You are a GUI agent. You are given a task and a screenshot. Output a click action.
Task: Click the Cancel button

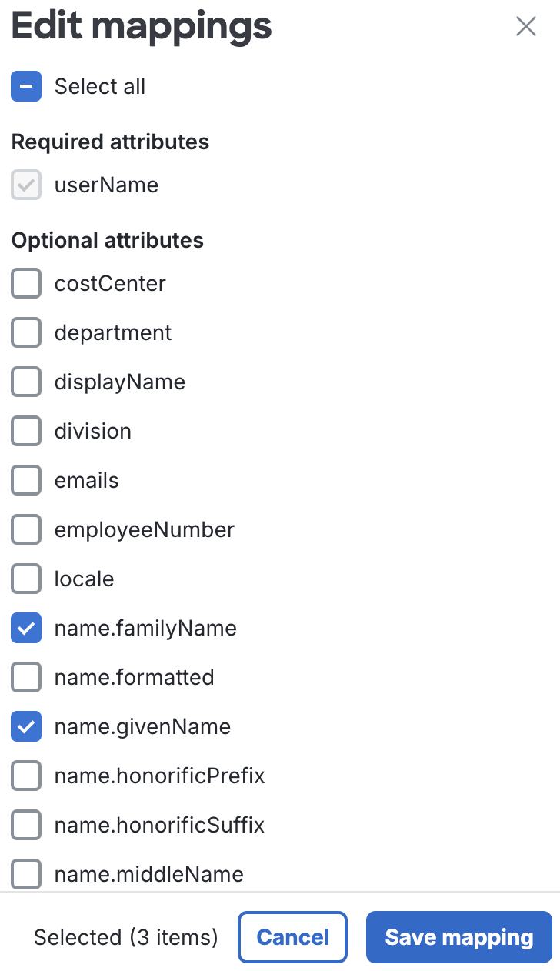292,937
